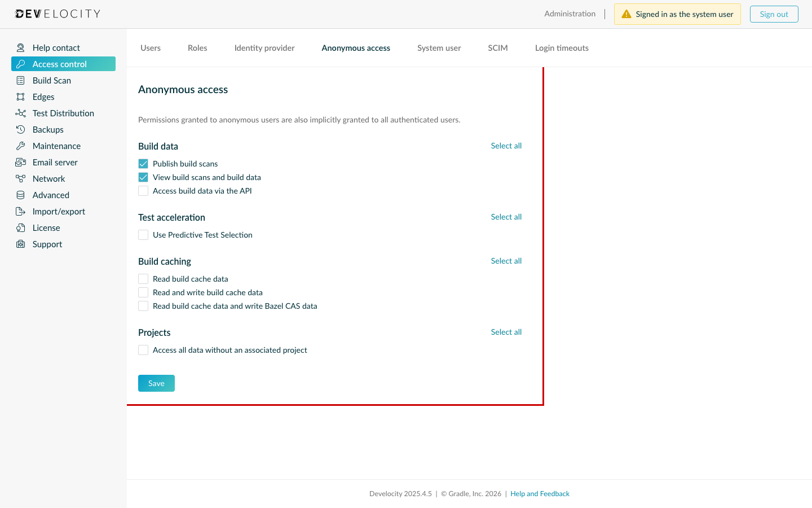Switch to the Identity provider tab
Viewport: 812px width, 508px height.
[x=264, y=48]
